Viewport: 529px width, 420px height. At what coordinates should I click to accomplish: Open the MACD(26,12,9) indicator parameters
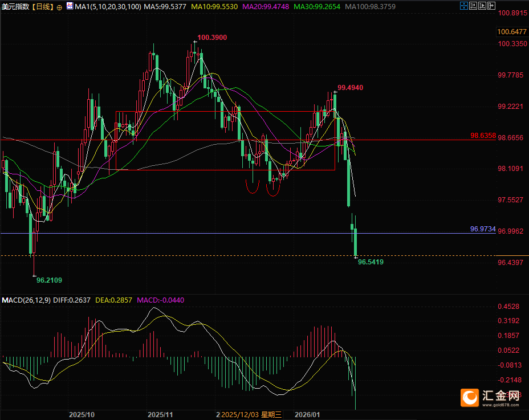point(26,300)
